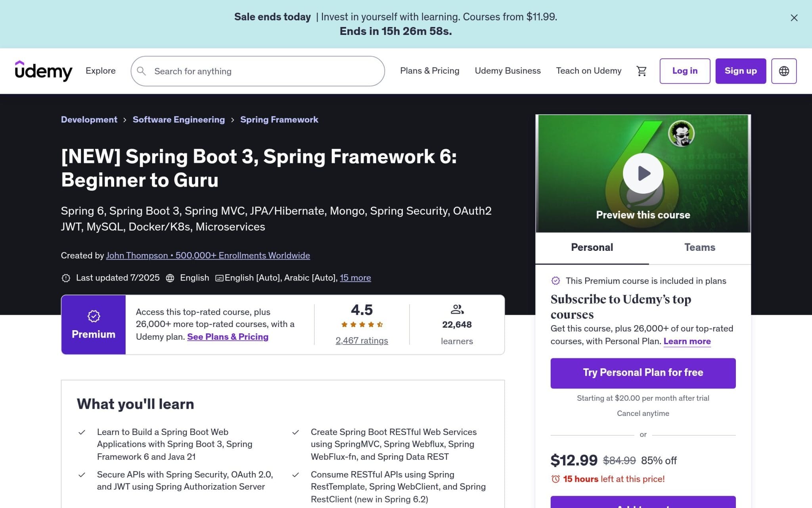Go to Development breadcrumb
The image size is (812, 508).
click(89, 119)
